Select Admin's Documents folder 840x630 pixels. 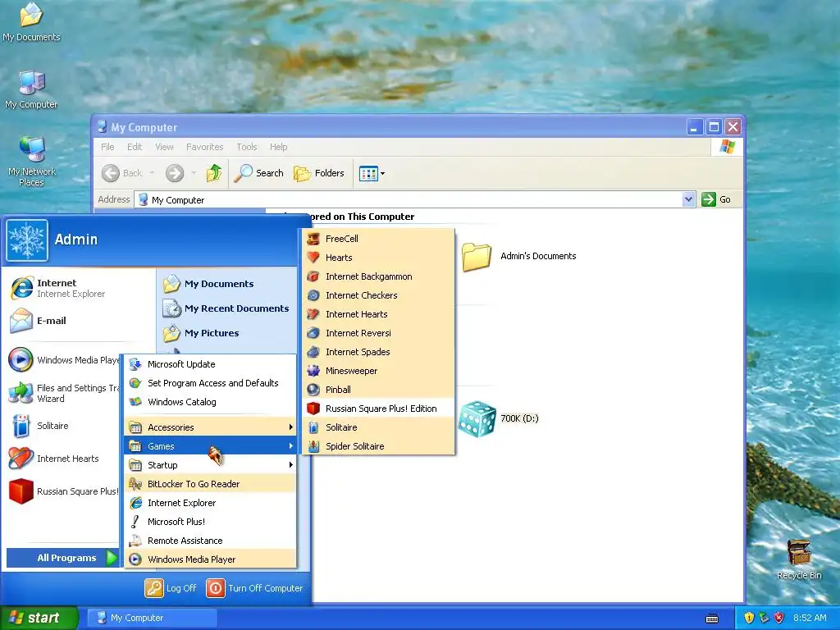tap(518, 257)
